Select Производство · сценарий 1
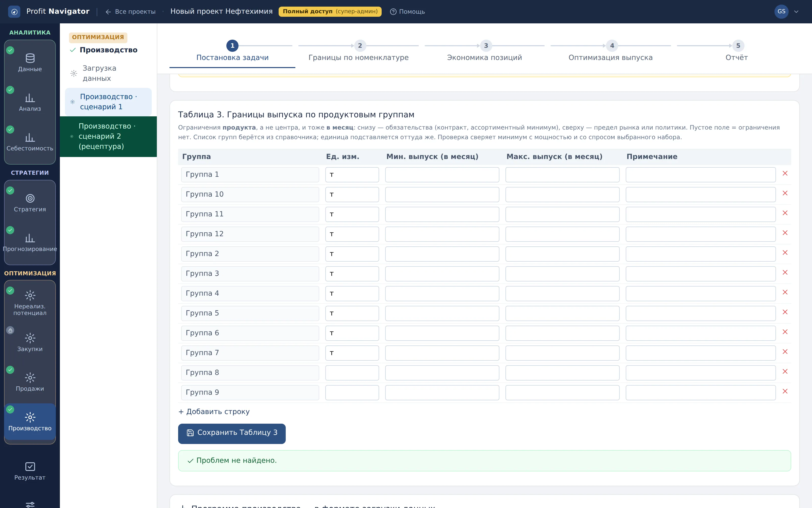Image resolution: width=812 pixels, height=508 pixels. [108, 102]
